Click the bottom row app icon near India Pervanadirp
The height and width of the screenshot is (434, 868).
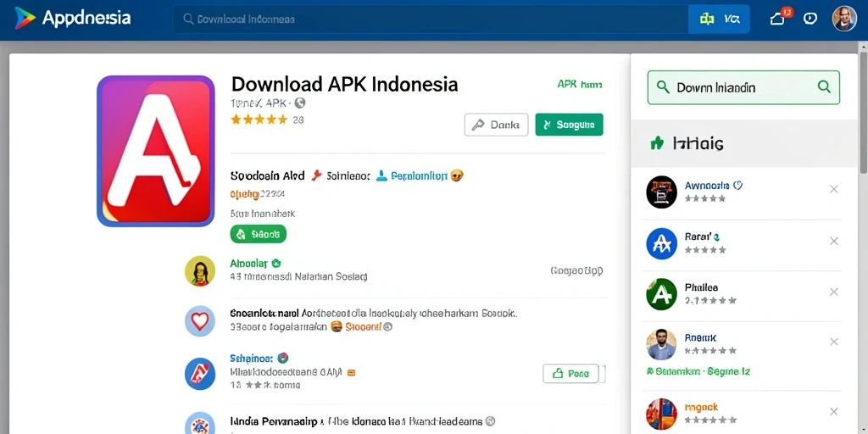click(200, 423)
